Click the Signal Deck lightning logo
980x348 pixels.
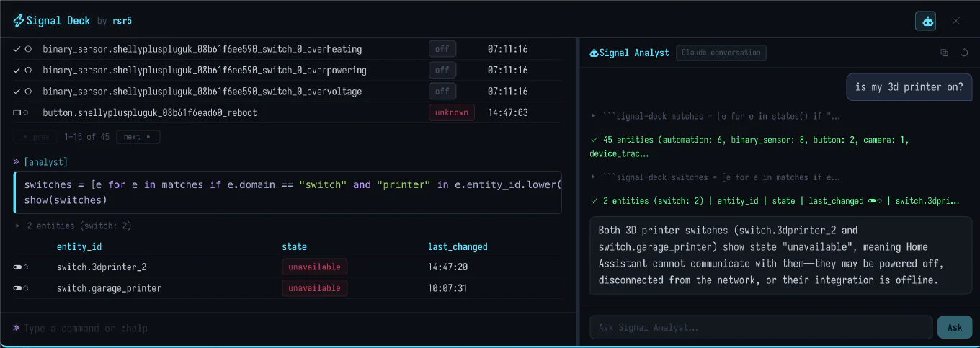click(x=18, y=21)
